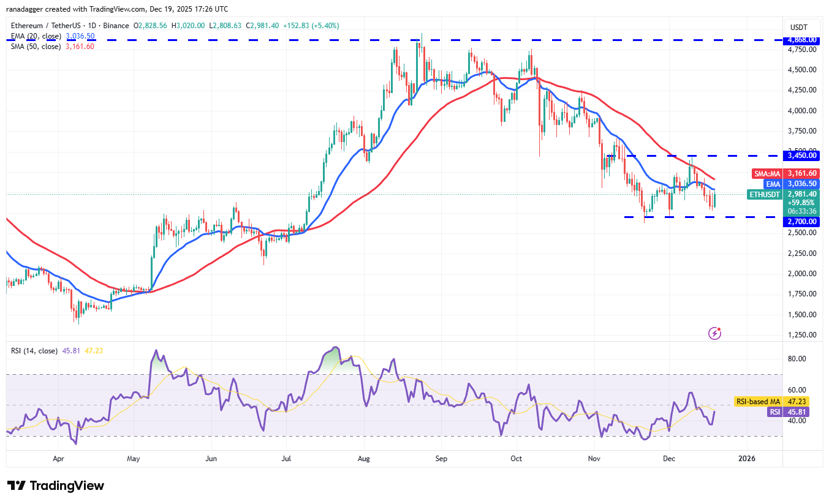Click the price scale axis to adjust scaling

(x=801, y=276)
